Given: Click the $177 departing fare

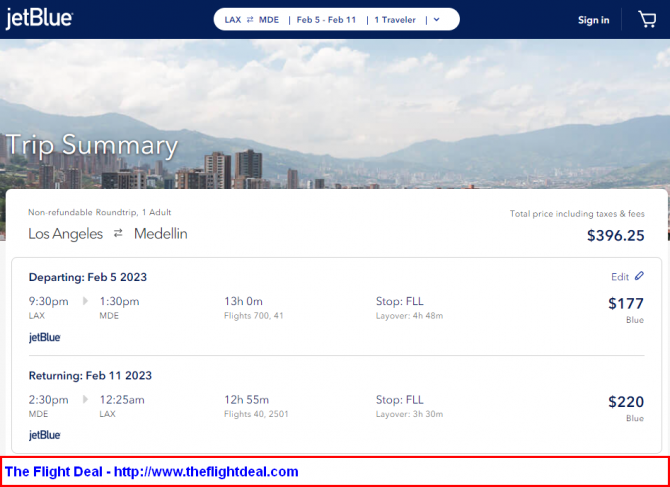Looking at the screenshot, I should pyautogui.click(x=626, y=303).
